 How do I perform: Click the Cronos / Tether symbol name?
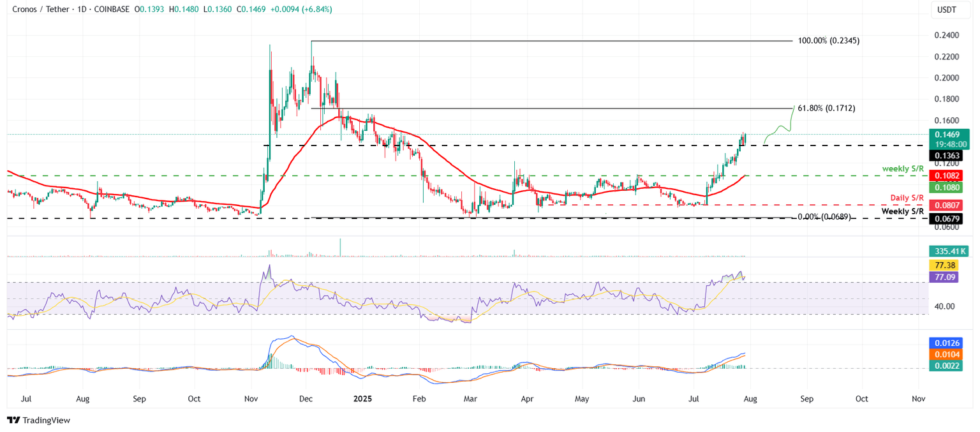pyautogui.click(x=40, y=10)
